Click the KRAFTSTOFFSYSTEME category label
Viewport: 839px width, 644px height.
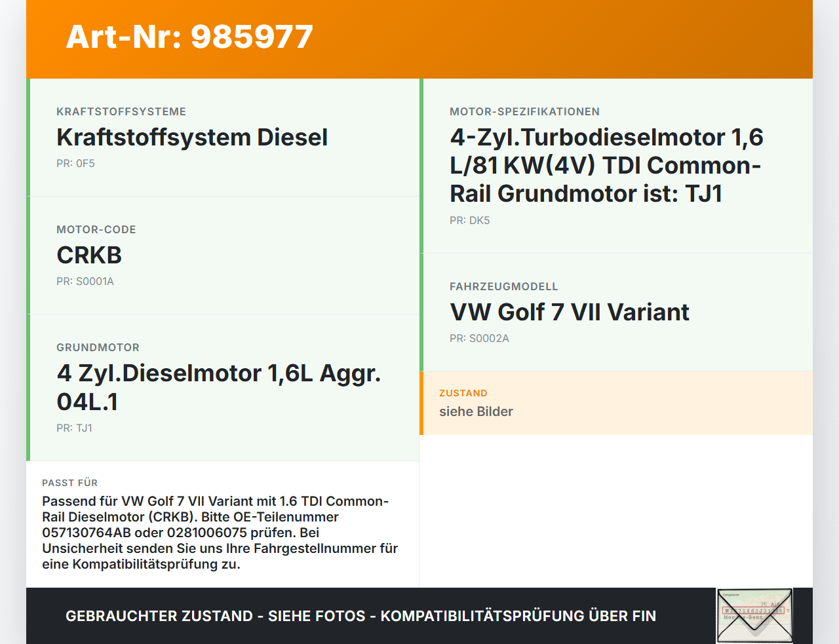(x=121, y=112)
